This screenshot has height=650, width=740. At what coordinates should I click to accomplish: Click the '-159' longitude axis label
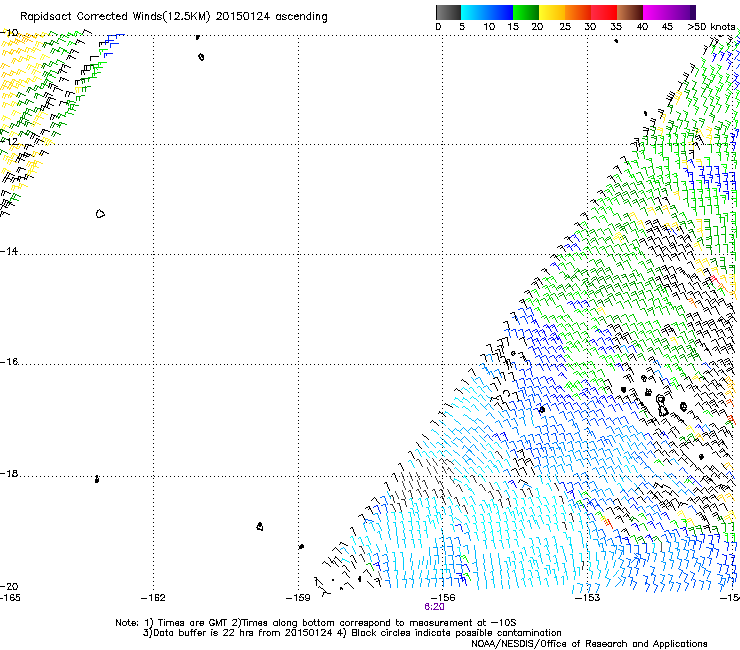[x=298, y=598]
